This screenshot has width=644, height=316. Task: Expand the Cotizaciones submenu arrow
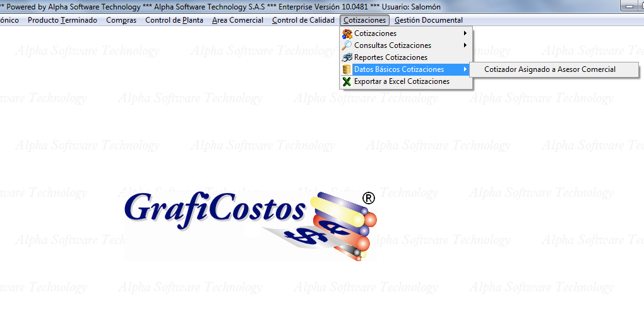coord(465,33)
